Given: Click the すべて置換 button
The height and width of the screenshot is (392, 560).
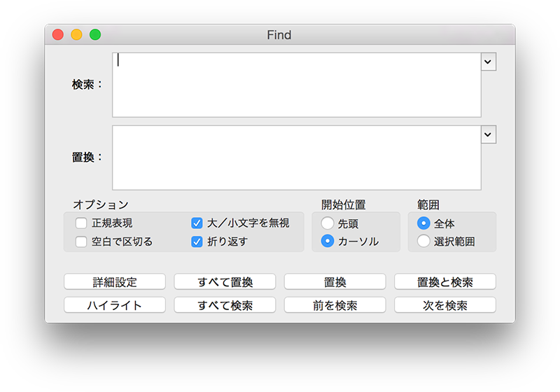Looking at the screenshot, I should click(x=225, y=281).
